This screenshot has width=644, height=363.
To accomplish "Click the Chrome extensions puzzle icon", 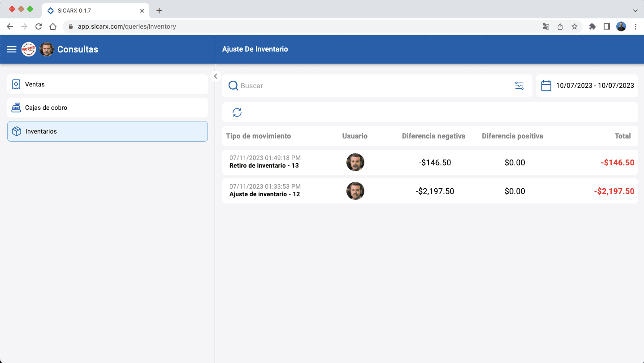I will (x=592, y=26).
